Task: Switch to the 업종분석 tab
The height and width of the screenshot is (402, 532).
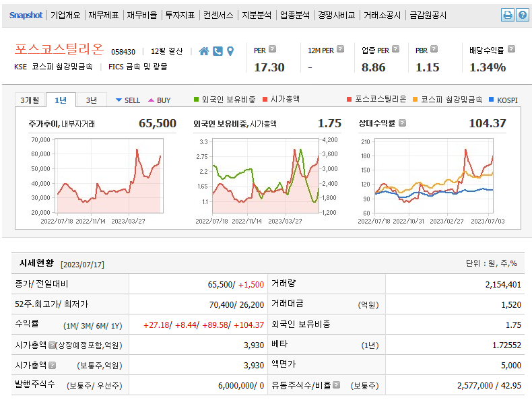Action: (x=295, y=15)
